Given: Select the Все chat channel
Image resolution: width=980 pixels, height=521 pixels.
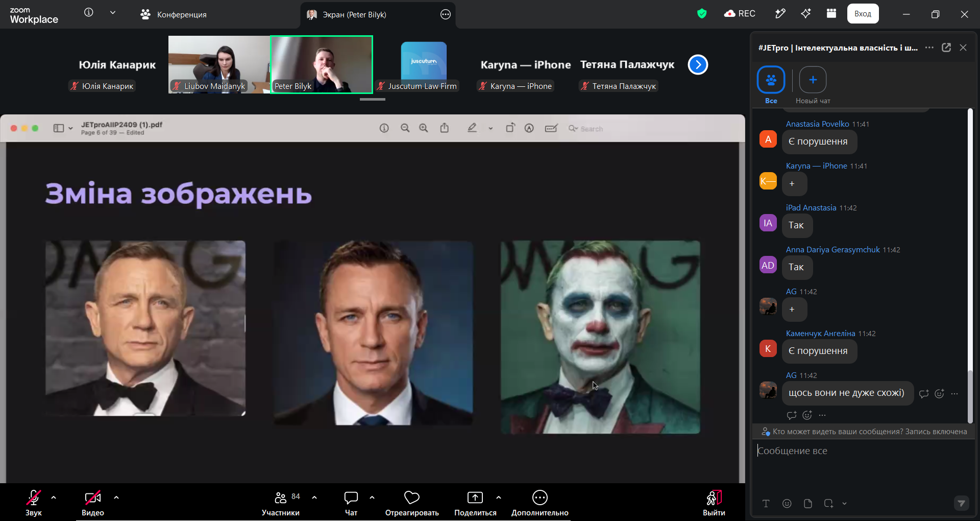Looking at the screenshot, I should click(x=771, y=85).
